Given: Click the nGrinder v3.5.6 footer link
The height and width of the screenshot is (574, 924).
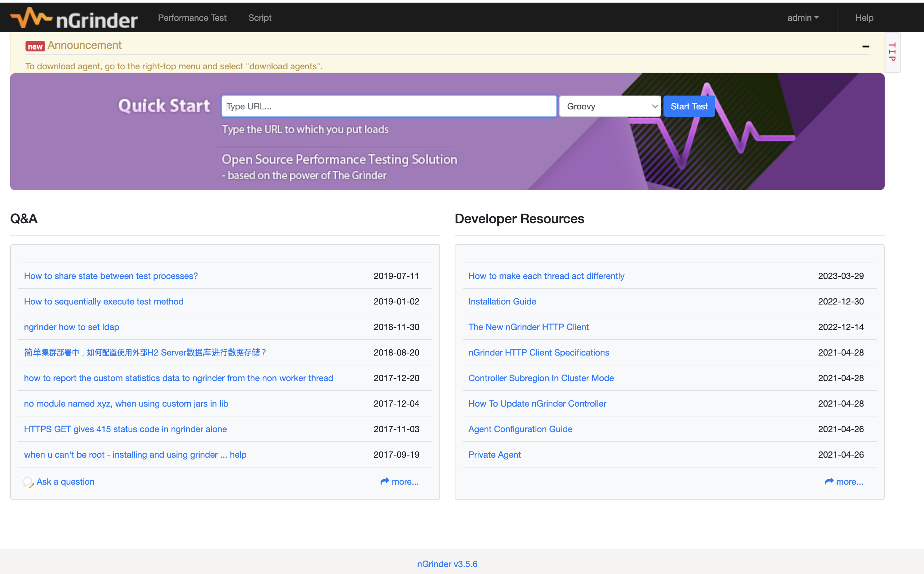Looking at the screenshot, I should tap(447, 564).
